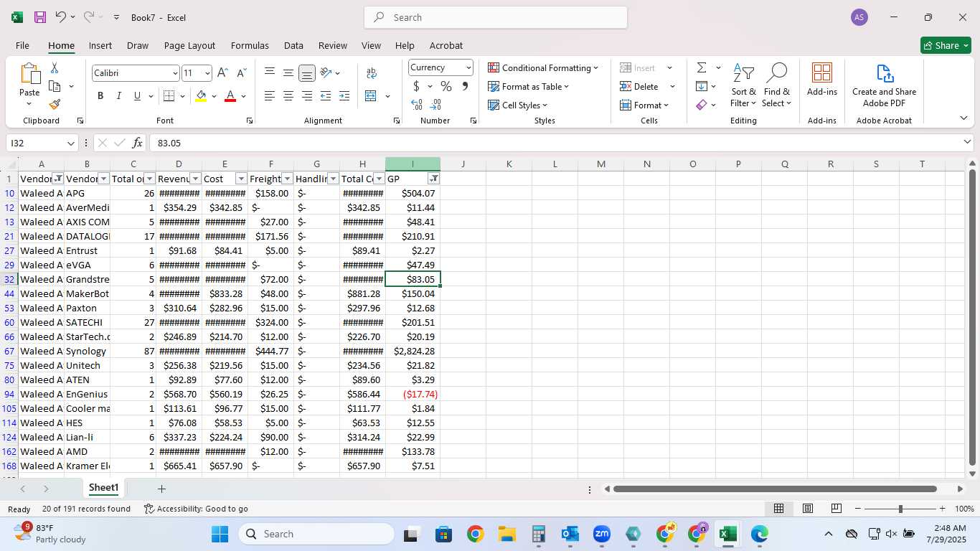Image resolution: width=980 pixels, height=551 pixels.
Task: Click the Find & Select button
Action: pyautogui.click(x=776, y=85)
